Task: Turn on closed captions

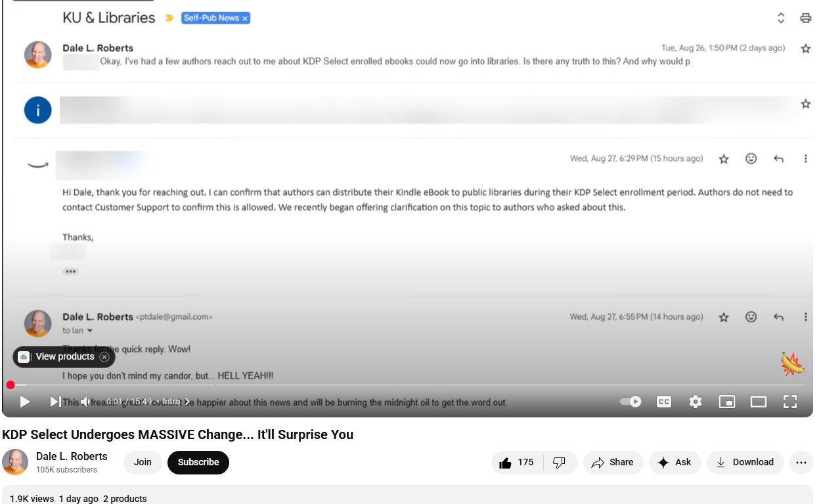Action: tap(664, 402)
